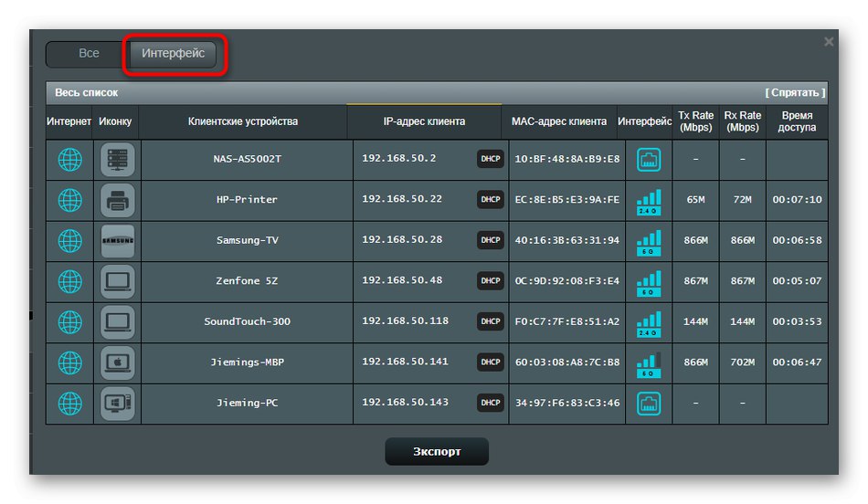Click IP address 192.168.50.141

pyautogui.click(x=405, y=362)
